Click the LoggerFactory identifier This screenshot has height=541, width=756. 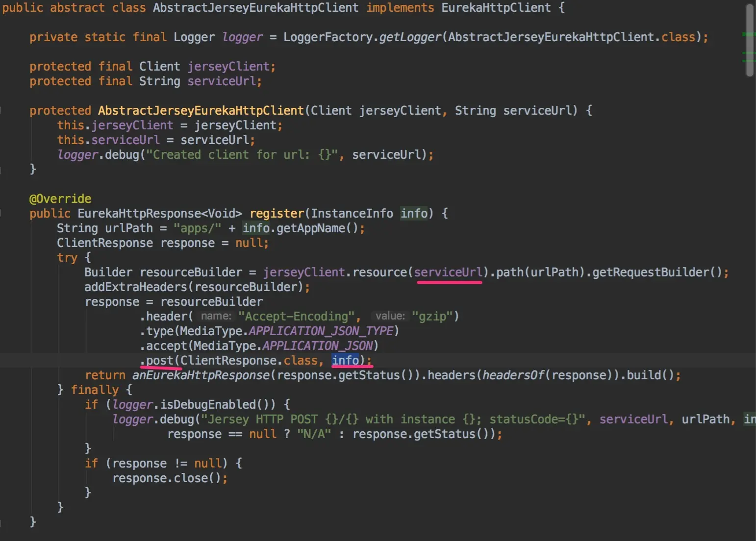click(x=328, y=37)
